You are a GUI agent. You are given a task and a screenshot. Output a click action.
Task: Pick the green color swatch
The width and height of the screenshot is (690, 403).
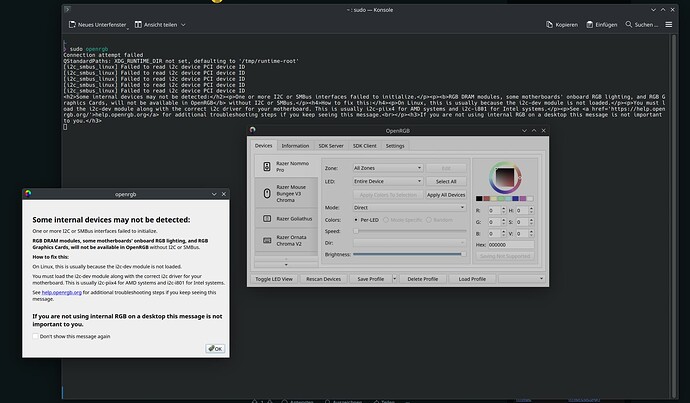[501, 198]
